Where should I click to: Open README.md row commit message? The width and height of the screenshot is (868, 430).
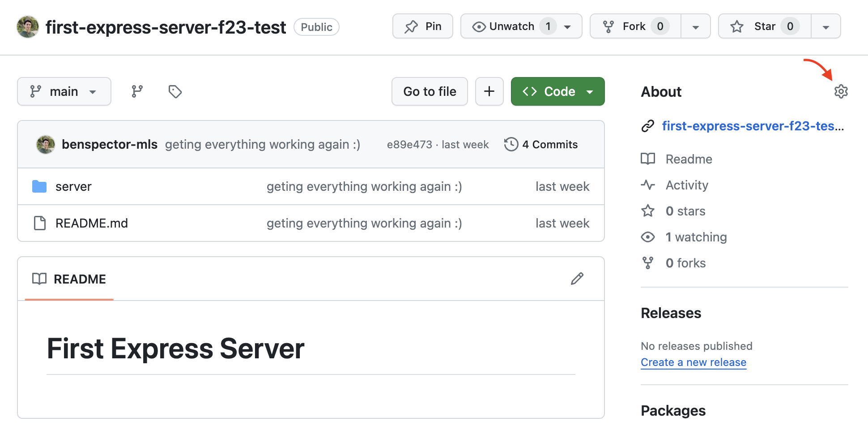364,223
